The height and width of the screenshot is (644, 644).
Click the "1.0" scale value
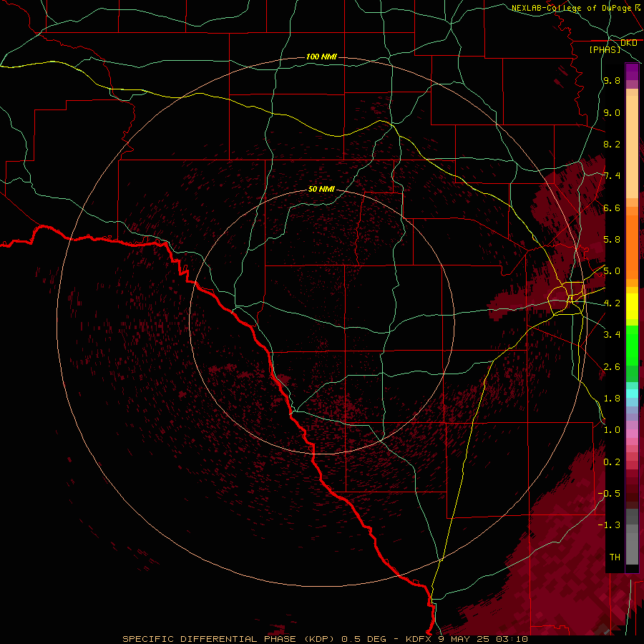[612, 430]
